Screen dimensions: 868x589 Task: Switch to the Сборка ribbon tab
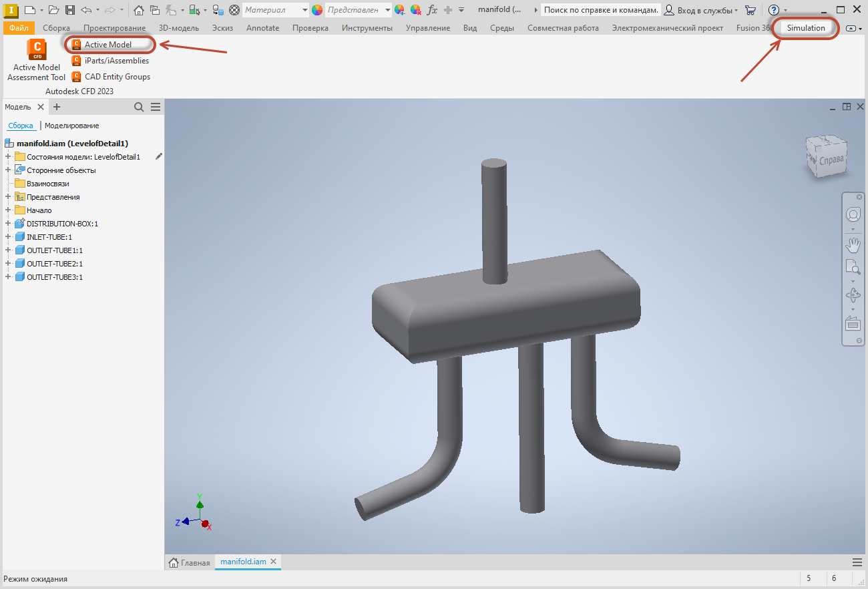point(56,28)
